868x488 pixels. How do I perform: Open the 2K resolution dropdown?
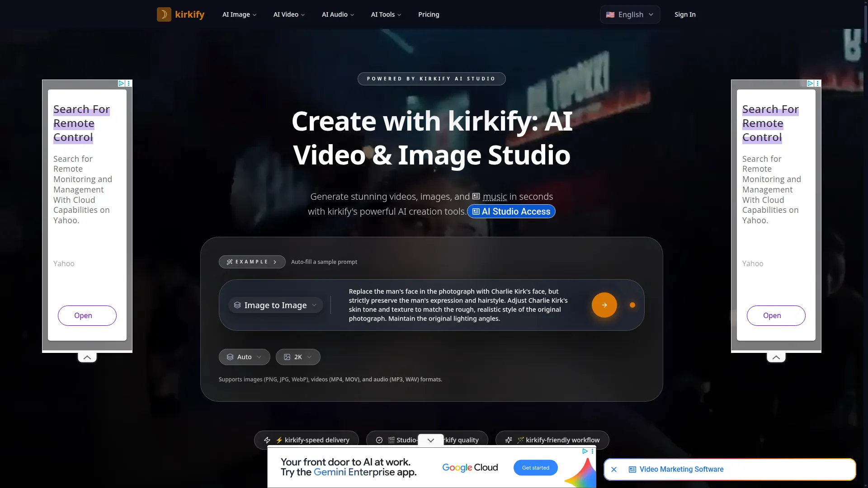click(x=298, y=357)
